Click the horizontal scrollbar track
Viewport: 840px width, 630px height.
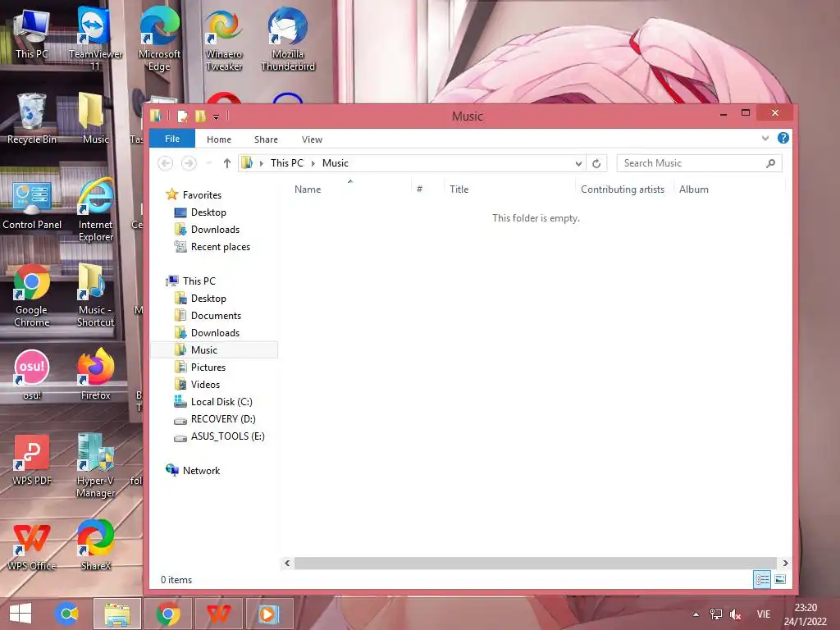[x=536, y=563]
